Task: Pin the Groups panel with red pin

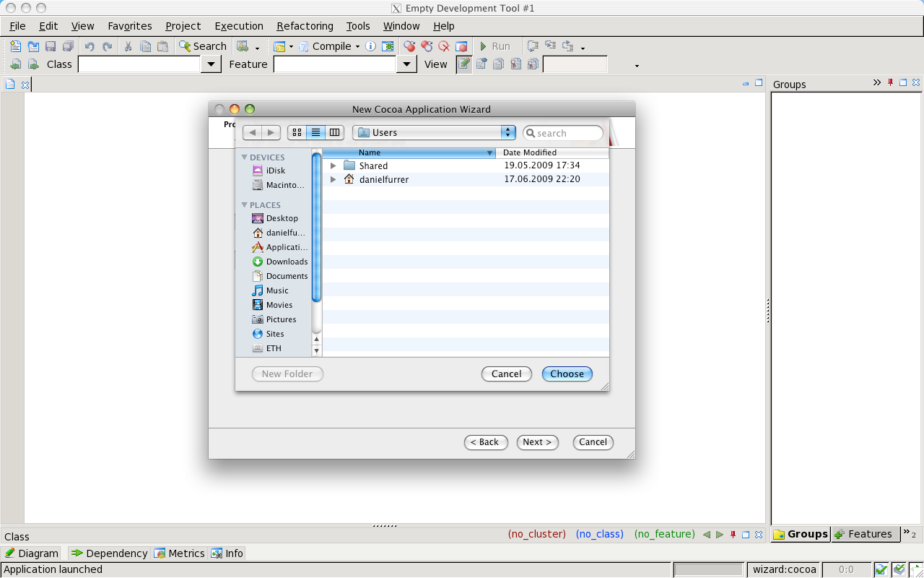Action: pyautogui.click(x=890, y=83)
